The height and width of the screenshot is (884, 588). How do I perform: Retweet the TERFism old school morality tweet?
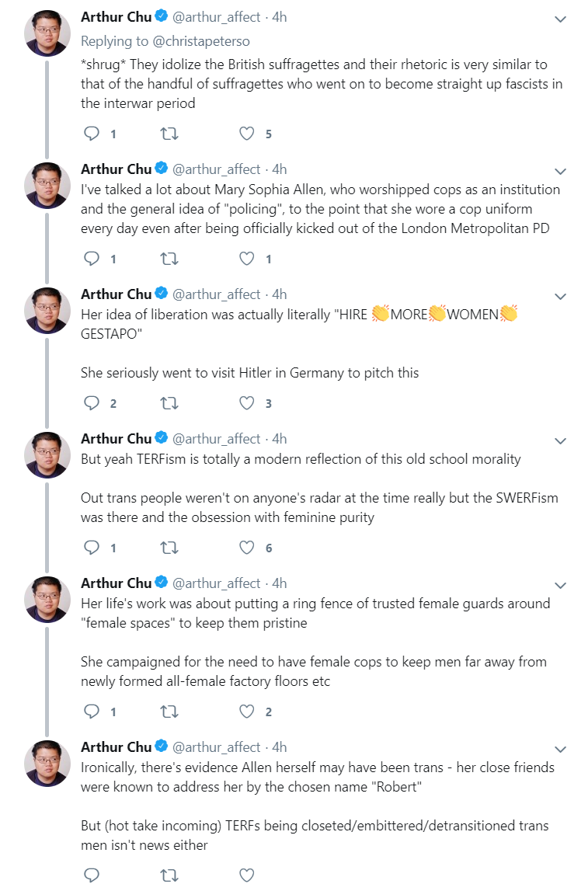pyautogui.click(x=169, y=548)
